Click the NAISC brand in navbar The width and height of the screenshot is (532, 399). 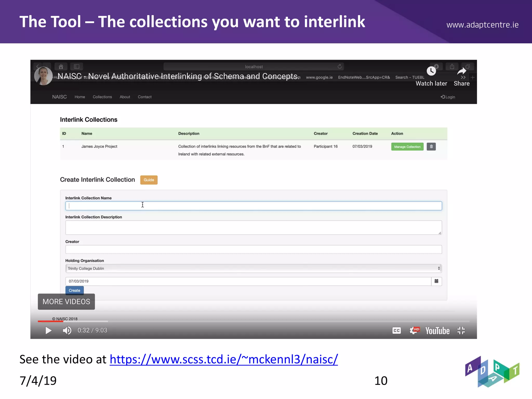click(x=59, y=97)
